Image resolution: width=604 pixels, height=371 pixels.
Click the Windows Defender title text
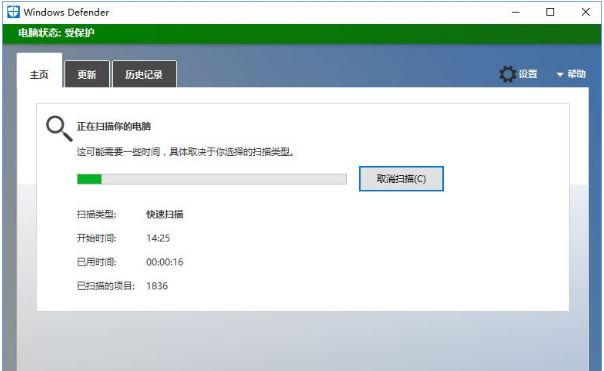66,12
